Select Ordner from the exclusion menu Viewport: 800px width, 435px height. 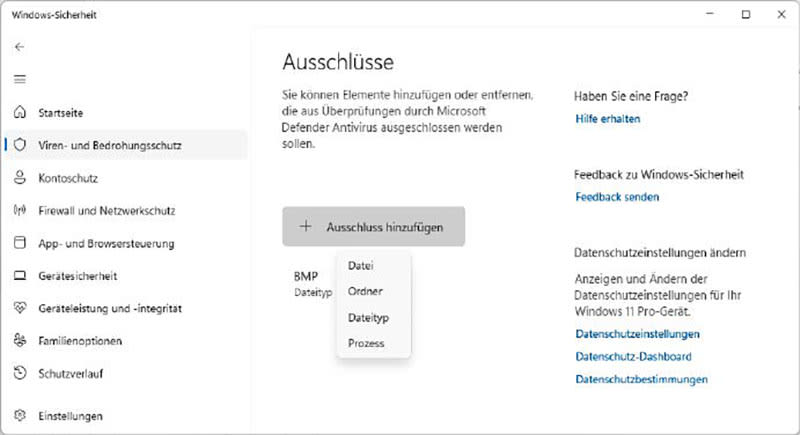pos(365,291)
